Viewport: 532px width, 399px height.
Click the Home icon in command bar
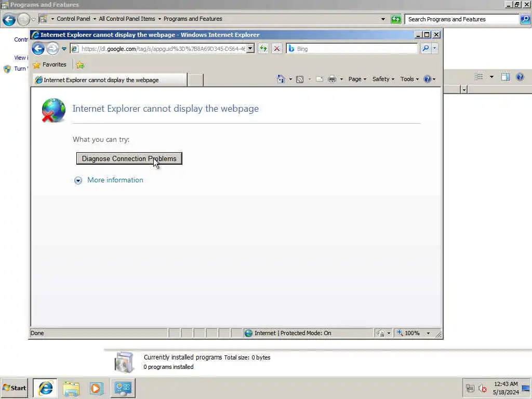281,79
